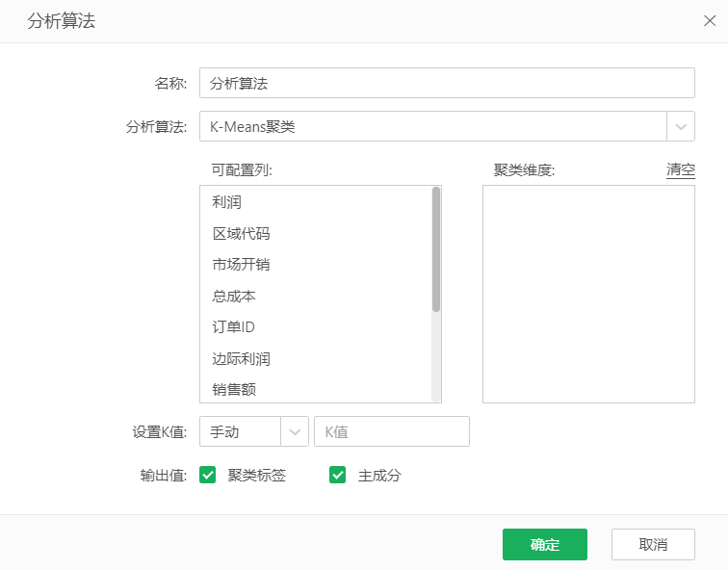
Task: Select 区域代码 column item
Action: 241,233
